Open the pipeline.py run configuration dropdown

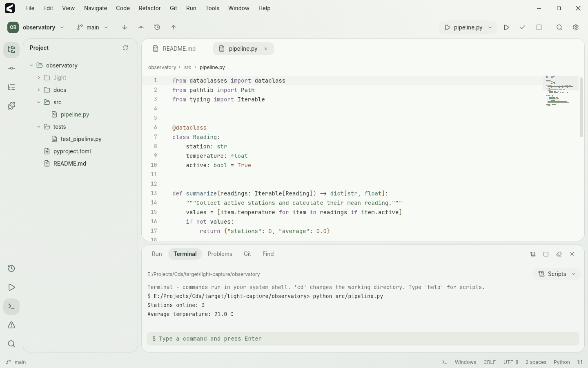coord(468,27)
